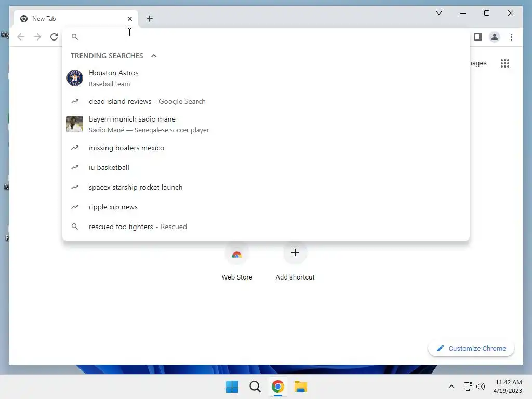This screenshot has width=532, height=399.
Task: Click the network status tray icon
Action: coord(468,387)
